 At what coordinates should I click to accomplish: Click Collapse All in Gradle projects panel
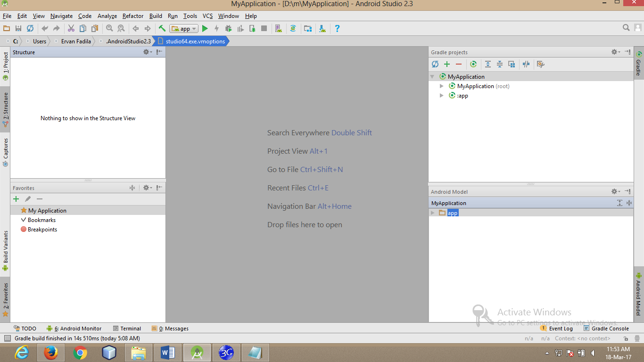point(500,64)
